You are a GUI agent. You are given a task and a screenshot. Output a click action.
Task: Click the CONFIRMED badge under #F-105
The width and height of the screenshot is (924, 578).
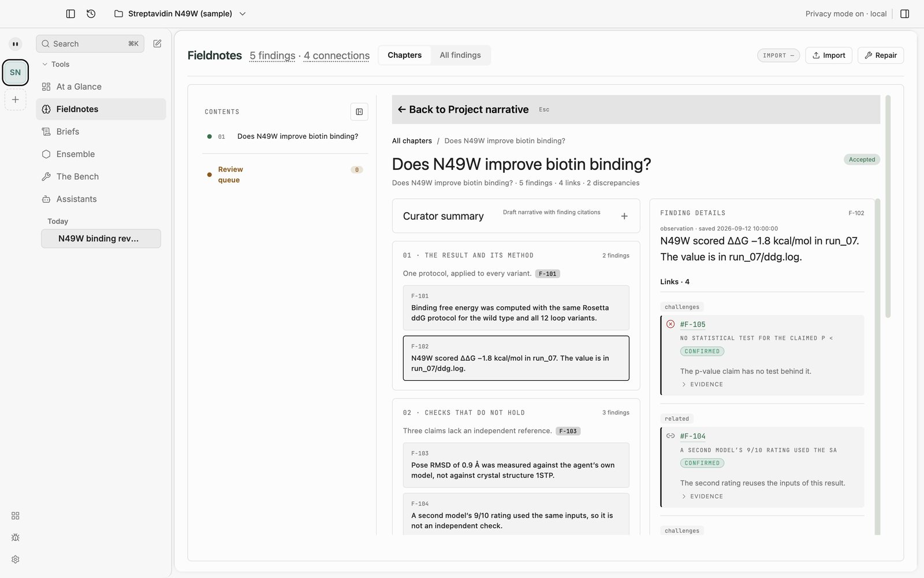tap(702, 351)
